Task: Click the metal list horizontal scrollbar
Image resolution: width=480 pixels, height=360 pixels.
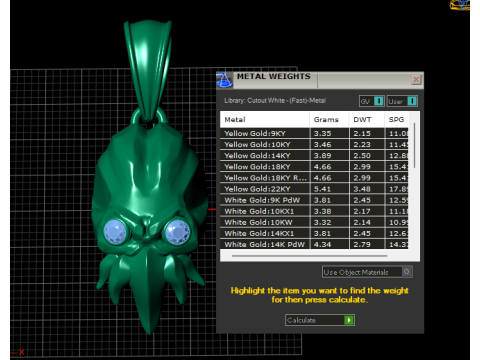Action: click(310, 256)
